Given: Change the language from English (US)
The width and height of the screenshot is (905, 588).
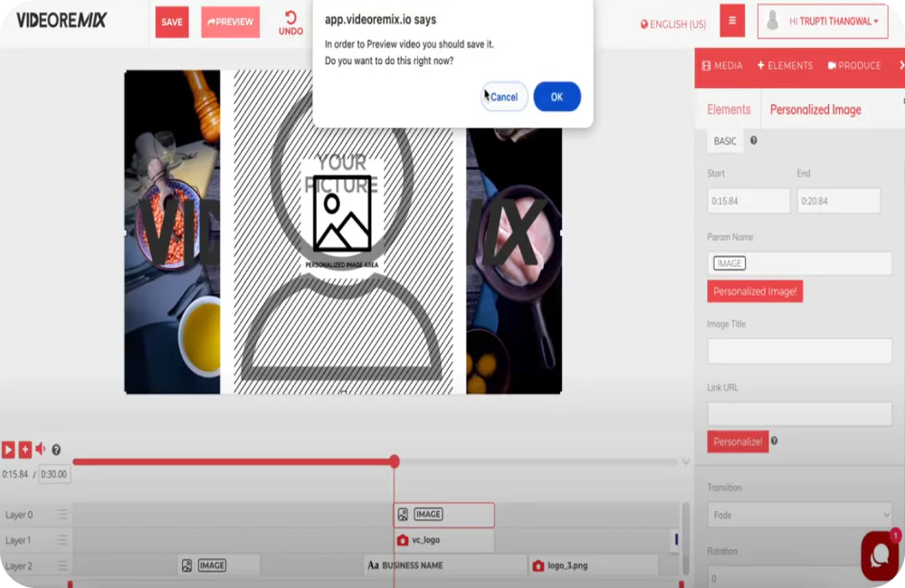Looking at the screenshot, I should (x=673, y=24).
